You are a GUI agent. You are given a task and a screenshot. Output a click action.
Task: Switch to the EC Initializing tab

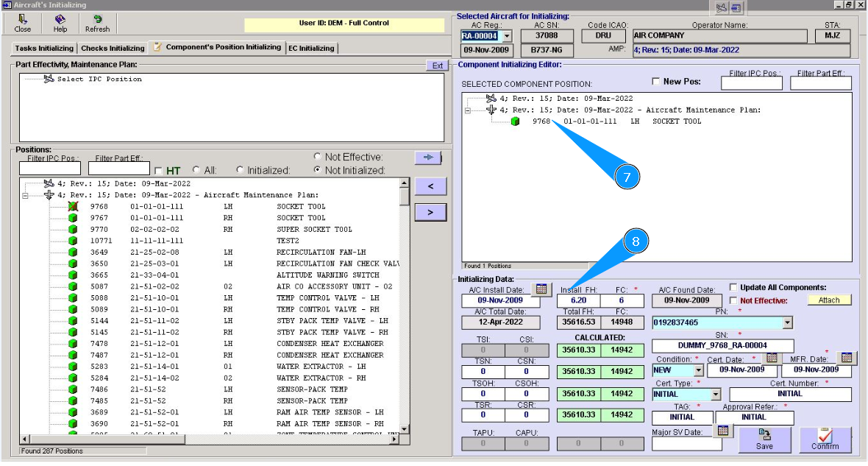311,48
